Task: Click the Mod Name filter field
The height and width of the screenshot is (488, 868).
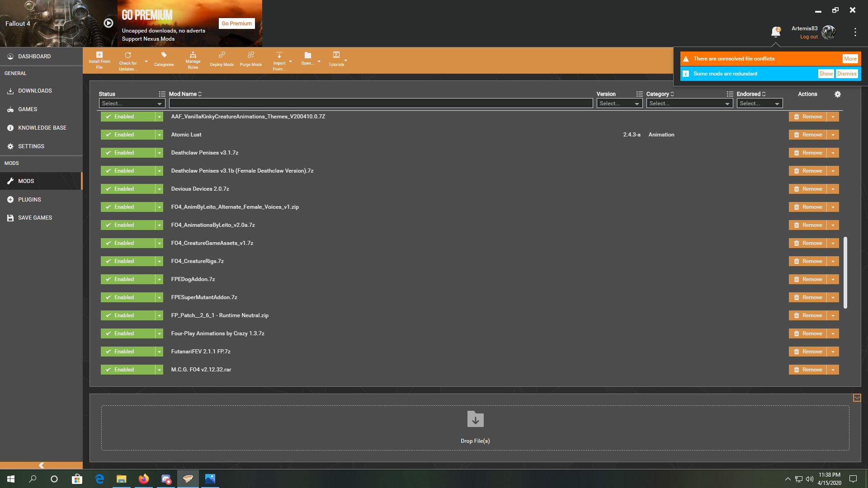Action: pyautogui.click(x=381, y=103)
